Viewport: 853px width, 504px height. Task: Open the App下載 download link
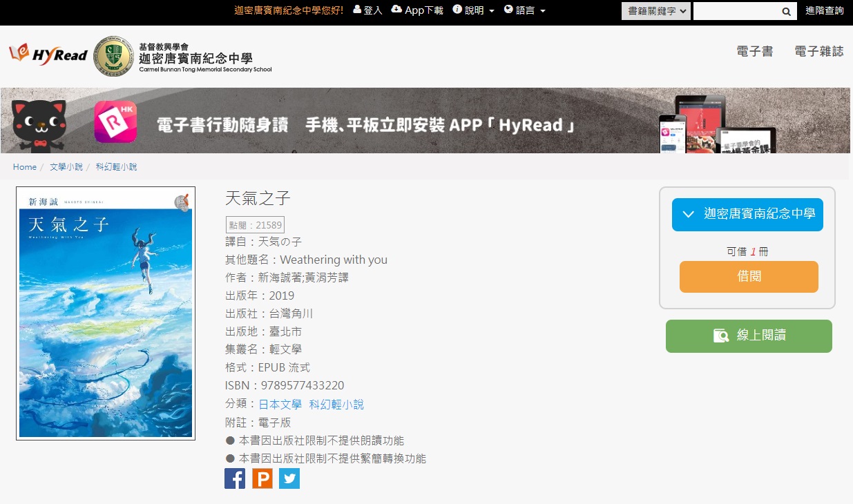tap(417, 10)
